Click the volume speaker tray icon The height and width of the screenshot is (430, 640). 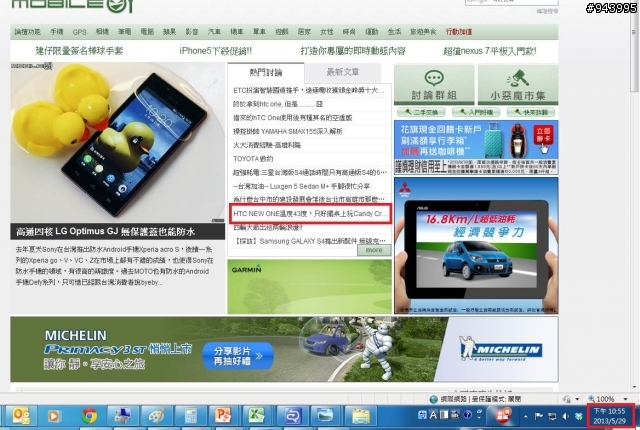click(566, 416)
